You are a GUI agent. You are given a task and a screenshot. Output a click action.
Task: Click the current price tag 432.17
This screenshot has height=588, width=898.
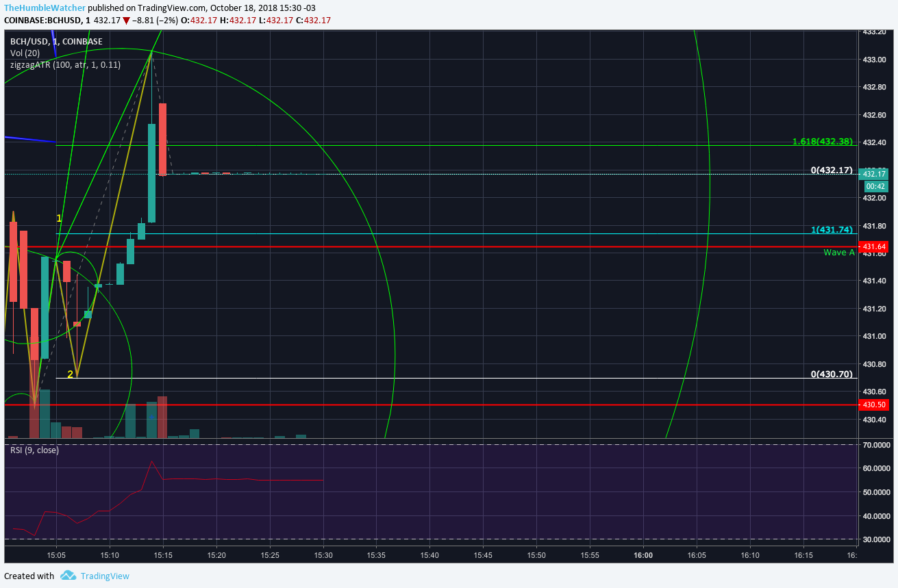coord(874,174)
